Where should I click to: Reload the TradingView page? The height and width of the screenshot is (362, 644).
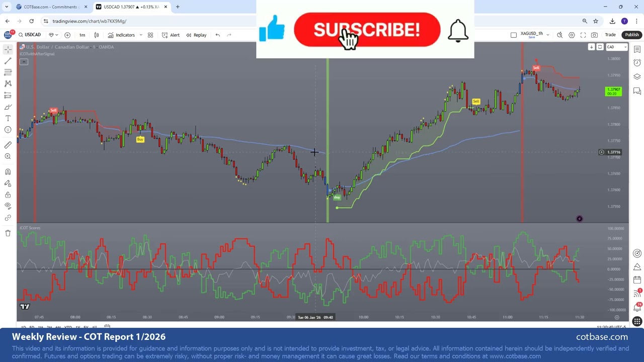31,21
